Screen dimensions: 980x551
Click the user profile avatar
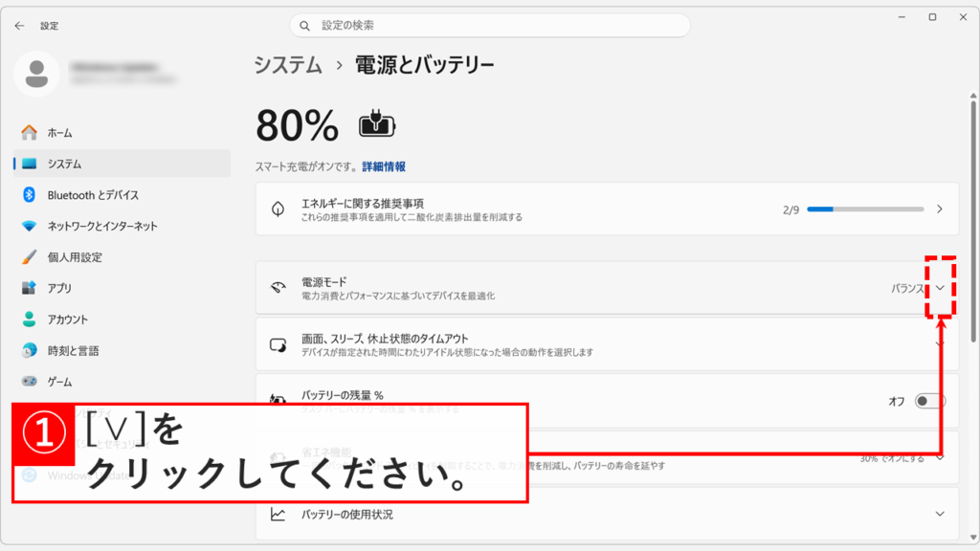pyautogui.click(x=37, y=74)
